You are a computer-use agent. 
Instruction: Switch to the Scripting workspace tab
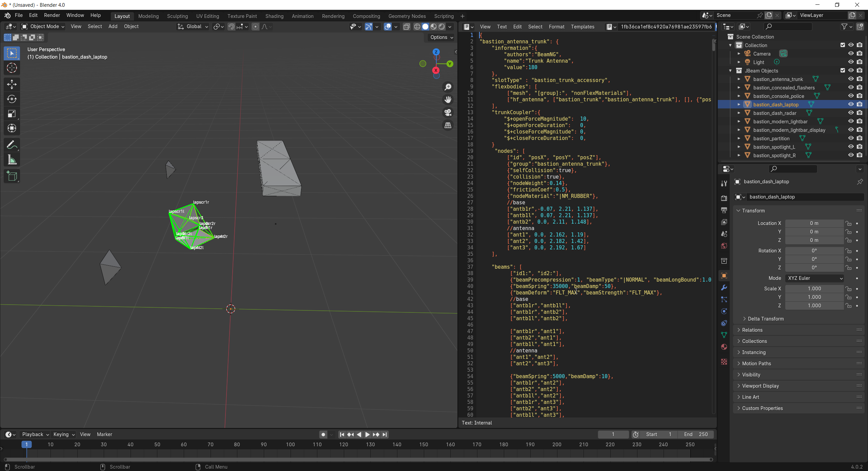coord(443,16)
